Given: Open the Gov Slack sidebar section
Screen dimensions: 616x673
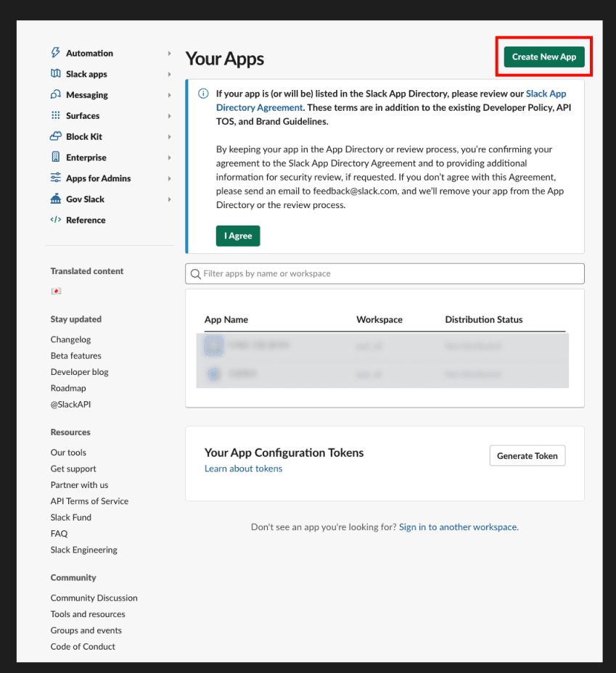Looking at the screenshot, I should click(85, 199).
